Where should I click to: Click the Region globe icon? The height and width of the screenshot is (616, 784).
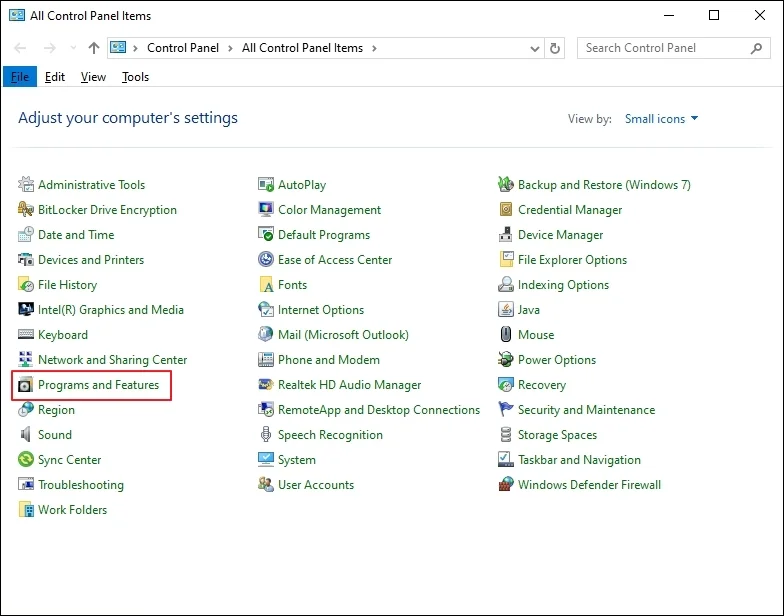[x=26, y=410]
